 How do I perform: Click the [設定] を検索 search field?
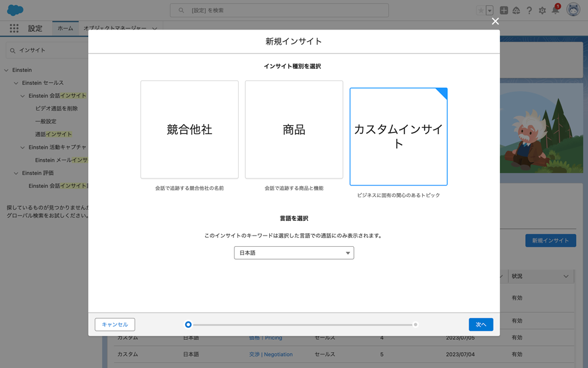pyautogui.click(x=279, y=11)
